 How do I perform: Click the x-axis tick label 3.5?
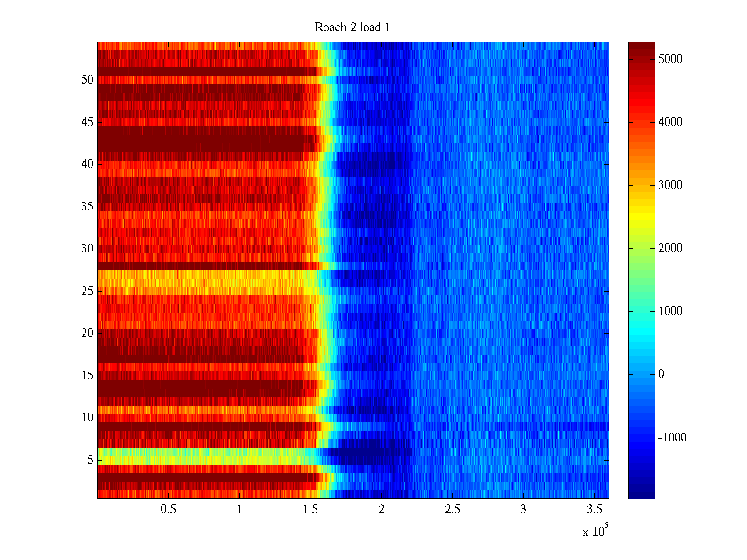pos(594,510)
